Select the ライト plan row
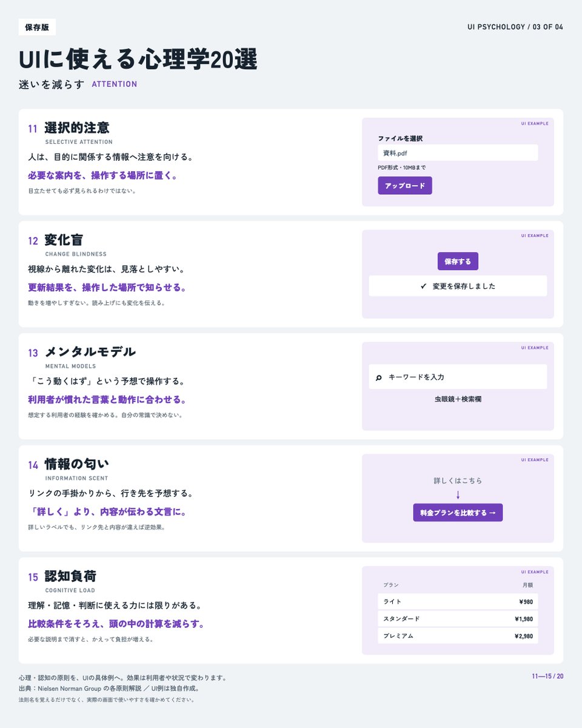The width and height of the screenshot is (582, 728). pos(458,601)
